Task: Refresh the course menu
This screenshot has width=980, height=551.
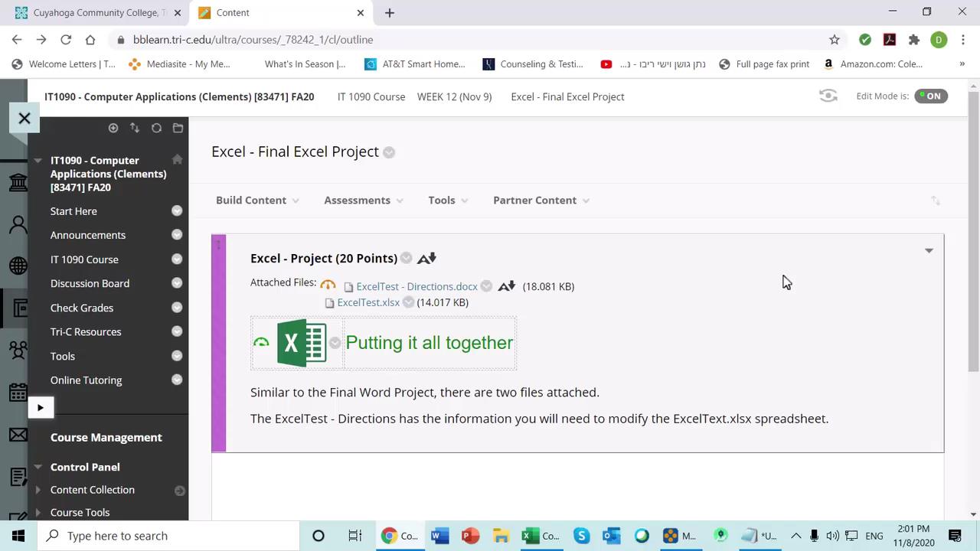Action: click(x=156, y=128)
